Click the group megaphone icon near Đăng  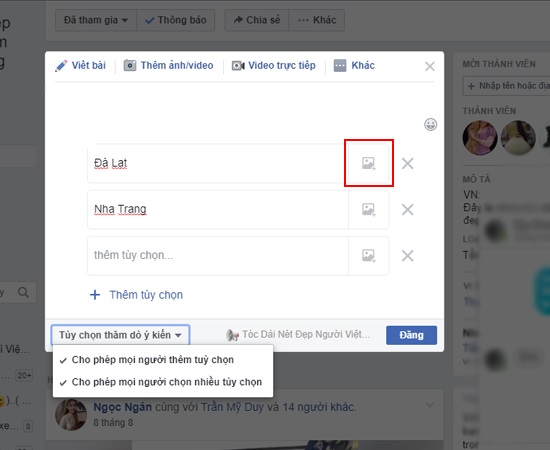(232, 335)
